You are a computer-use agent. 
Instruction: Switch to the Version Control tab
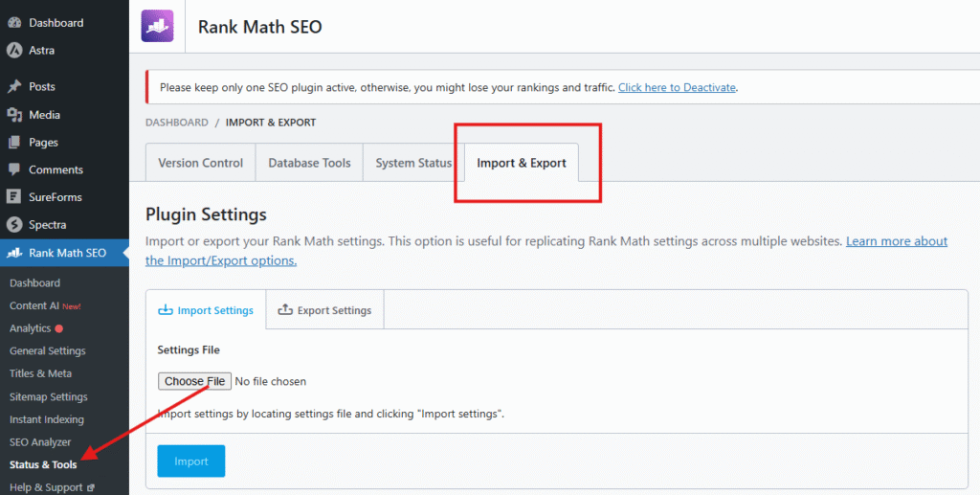click(201, 163)
